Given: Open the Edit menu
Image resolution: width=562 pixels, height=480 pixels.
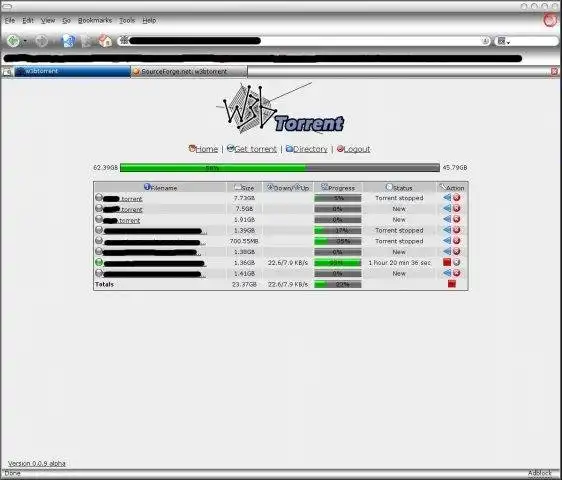Looking at the screenshot, I should [28, 20].
